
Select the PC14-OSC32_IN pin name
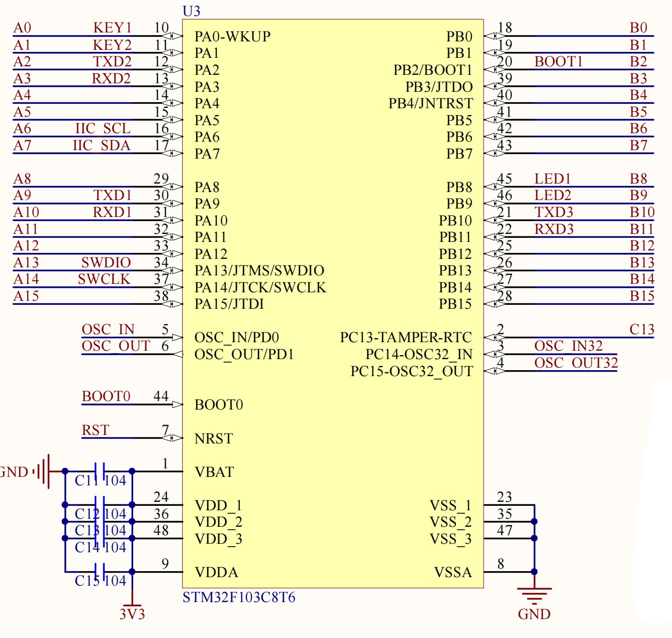click(419, 355)
